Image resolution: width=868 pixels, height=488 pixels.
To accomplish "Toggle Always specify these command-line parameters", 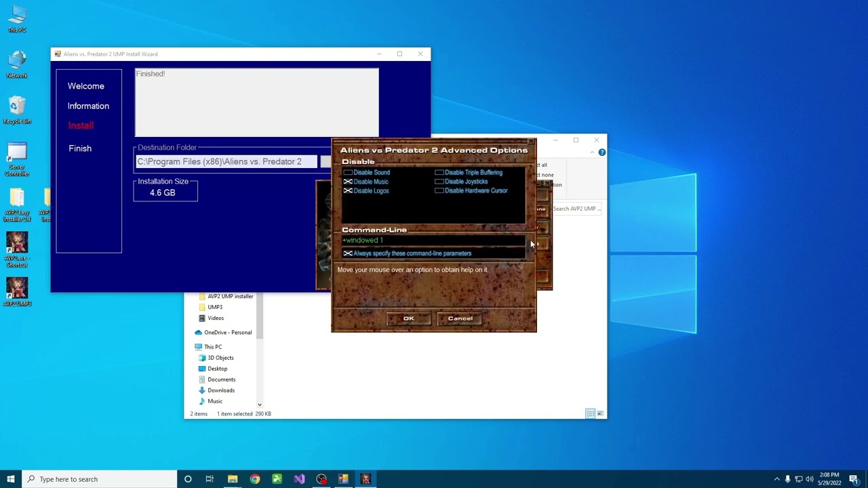I will coord(408,253).
